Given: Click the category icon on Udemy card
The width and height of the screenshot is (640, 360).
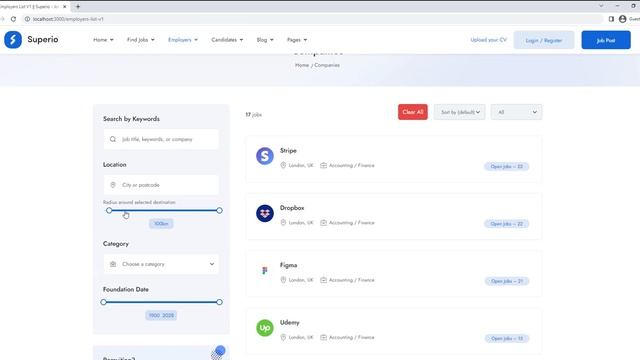Looking at the screenshot, I should coord(323,337).
